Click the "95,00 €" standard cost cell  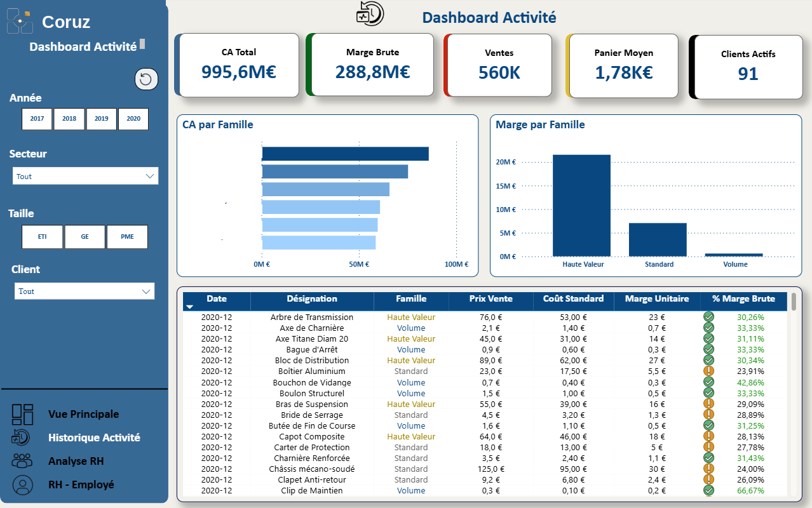click(573, 469)
